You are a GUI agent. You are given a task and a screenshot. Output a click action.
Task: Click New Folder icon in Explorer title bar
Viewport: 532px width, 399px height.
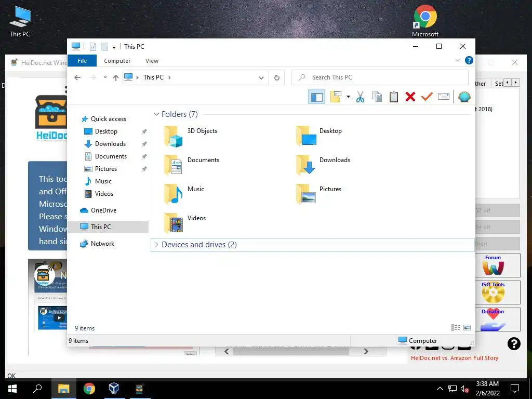coord(104,46)
